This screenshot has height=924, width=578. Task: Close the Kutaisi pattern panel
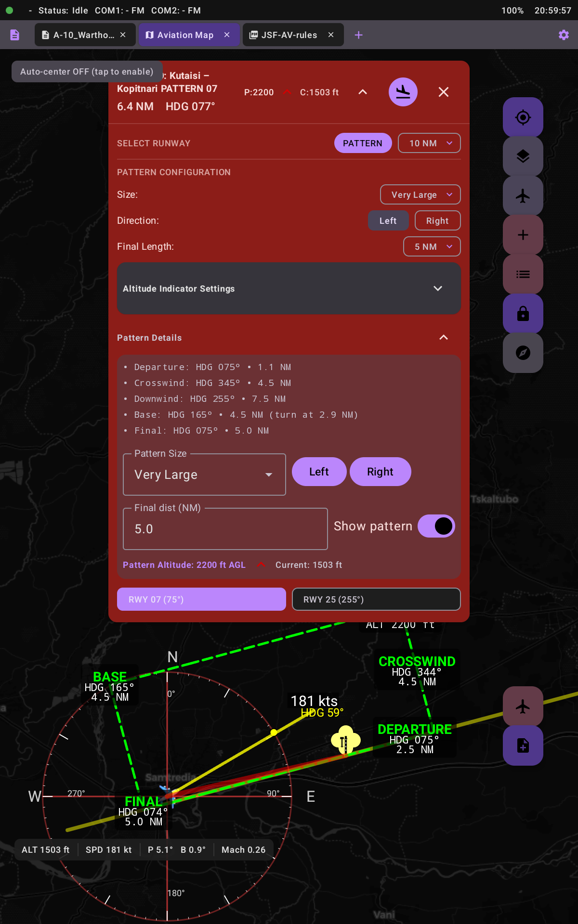tap(444, 92)
